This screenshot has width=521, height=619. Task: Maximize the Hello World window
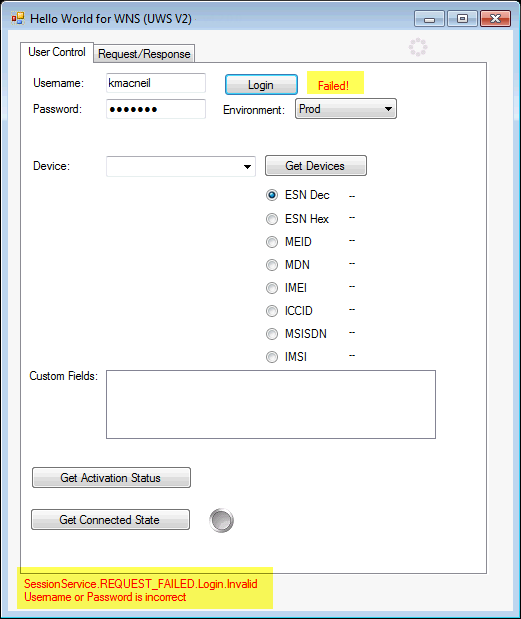pyautogui.click(x=462, y=19)
